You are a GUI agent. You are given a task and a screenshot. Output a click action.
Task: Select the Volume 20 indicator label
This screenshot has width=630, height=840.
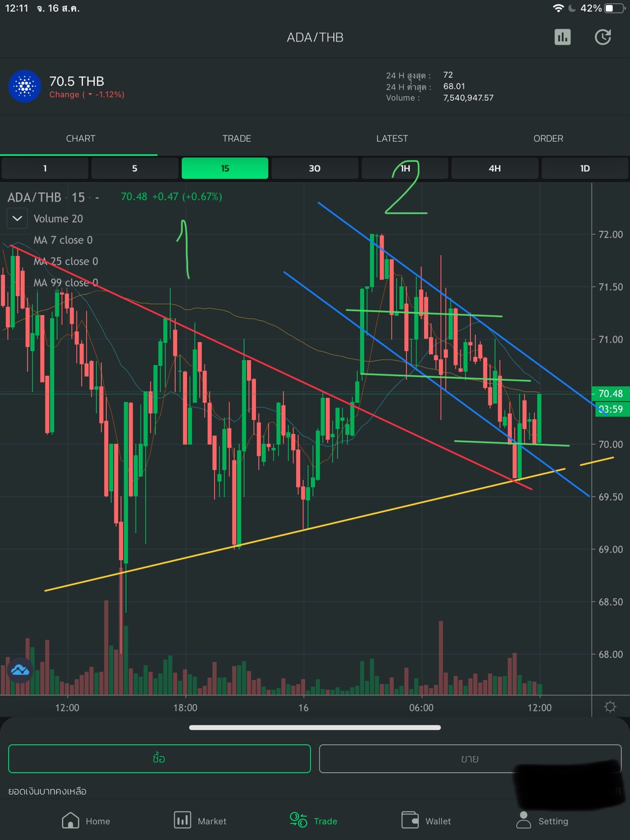pyautogui.click(x=58, y=218)
